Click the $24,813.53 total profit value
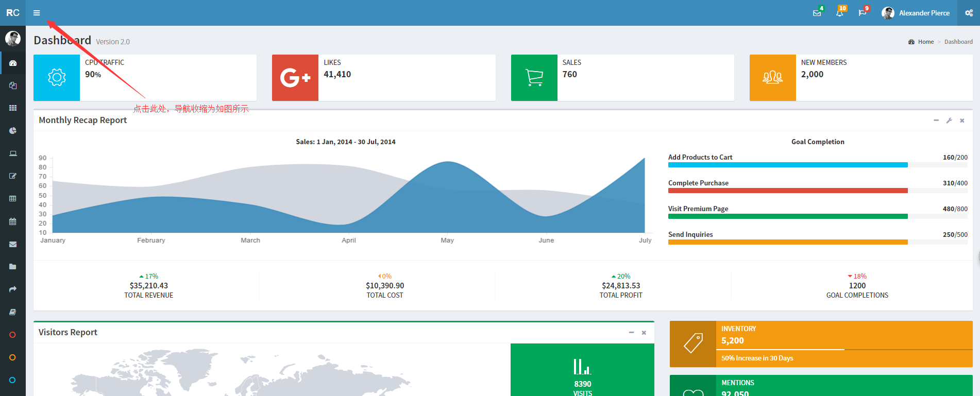 pyautogui.click(x=621, y=285)
